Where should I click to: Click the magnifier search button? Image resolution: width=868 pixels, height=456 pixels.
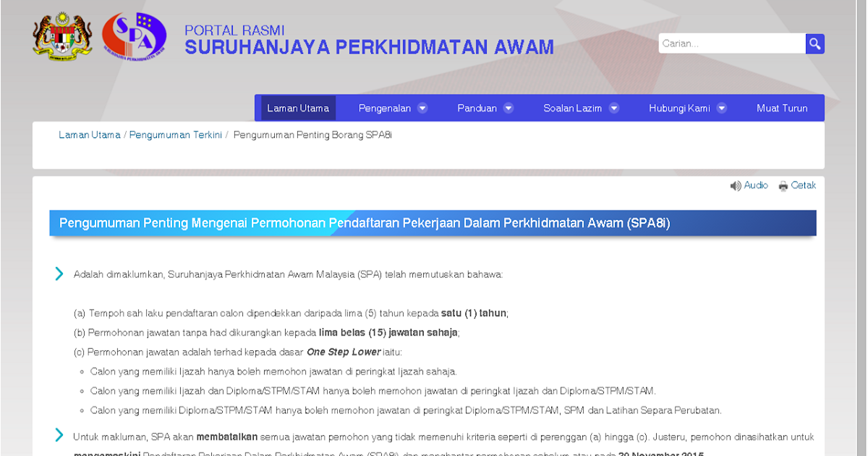click(x=815, y=43)
